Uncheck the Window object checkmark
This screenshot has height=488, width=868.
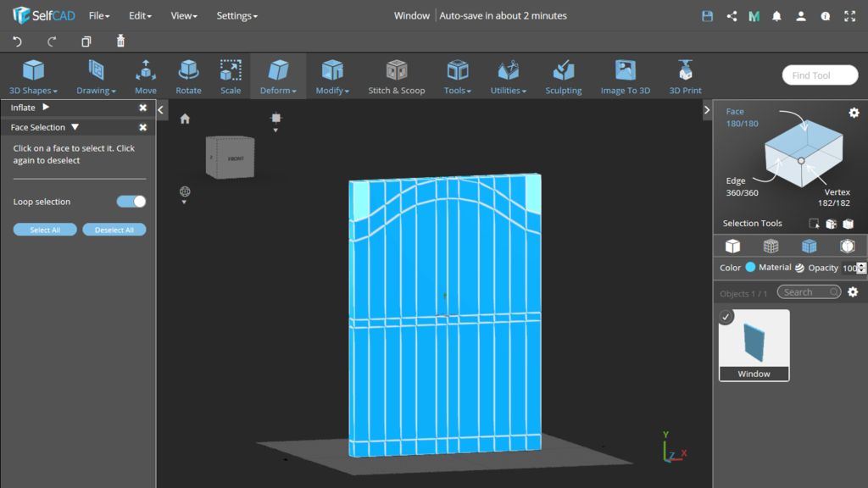[x=726, y=317]
